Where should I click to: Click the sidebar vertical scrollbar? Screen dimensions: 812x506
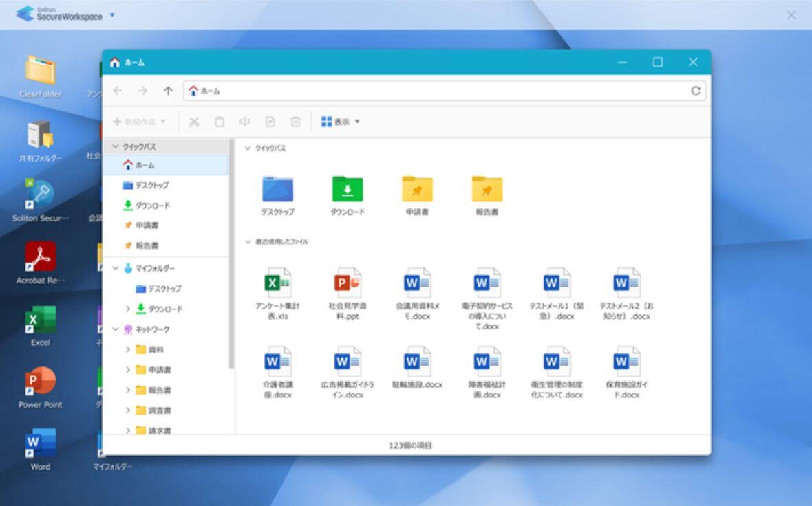(231, 254)
